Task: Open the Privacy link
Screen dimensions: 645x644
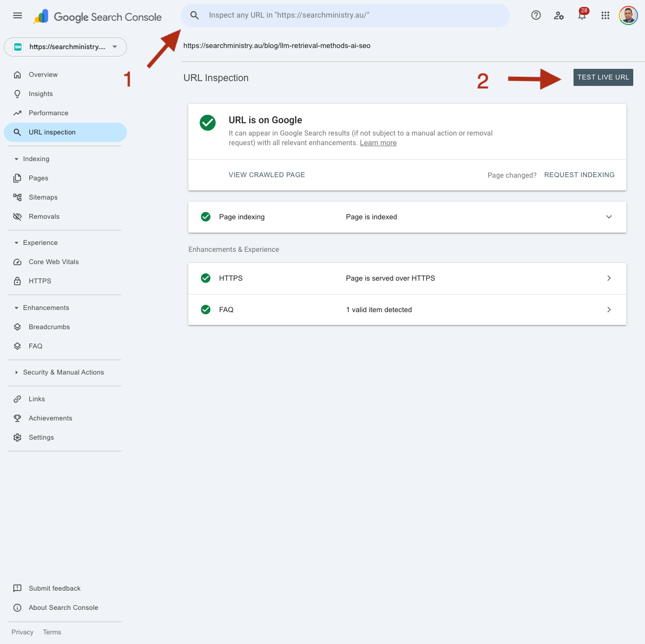Action: point(22,632)
